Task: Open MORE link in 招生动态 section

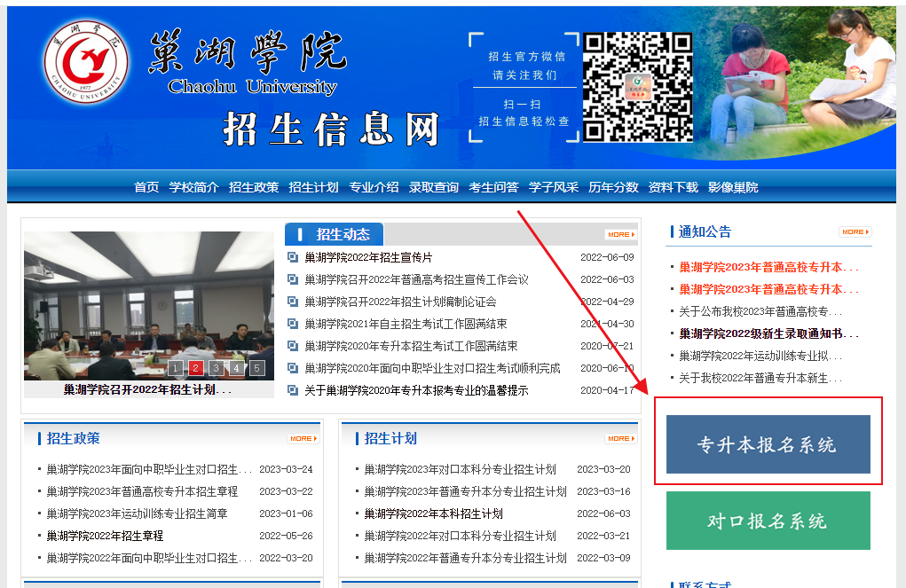Action: (x=620, y=235)
